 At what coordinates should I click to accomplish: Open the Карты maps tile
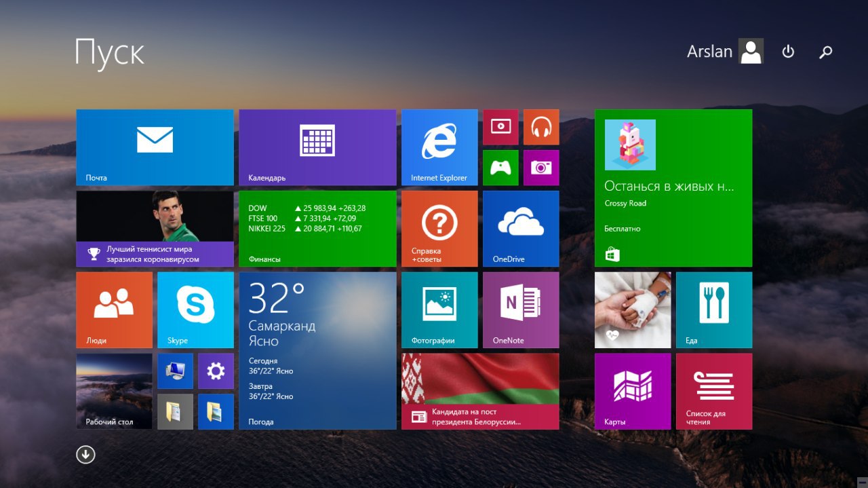pos(633,392)
